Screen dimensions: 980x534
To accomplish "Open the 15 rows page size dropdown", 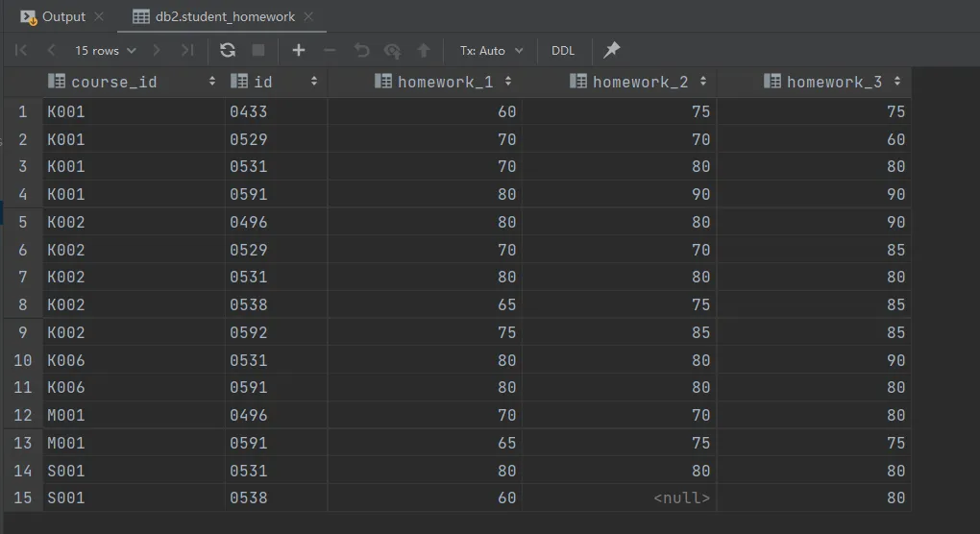I will click(x=105, y=51).
